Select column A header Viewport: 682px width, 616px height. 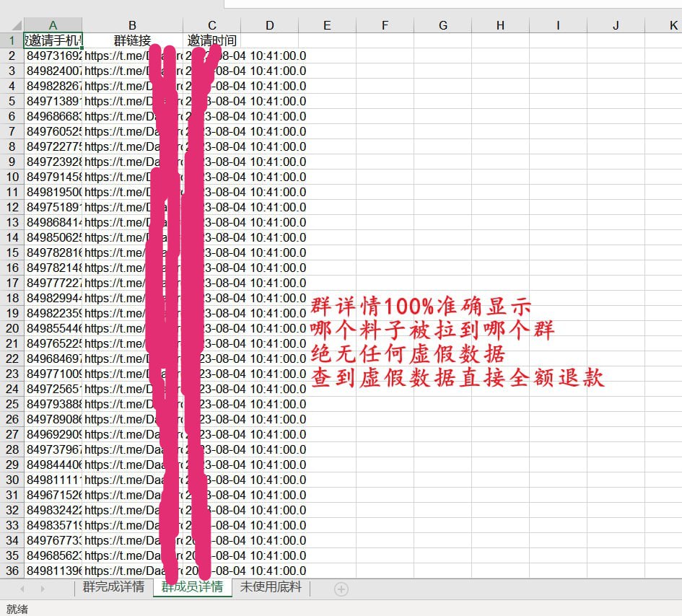[x=53, y=25]
